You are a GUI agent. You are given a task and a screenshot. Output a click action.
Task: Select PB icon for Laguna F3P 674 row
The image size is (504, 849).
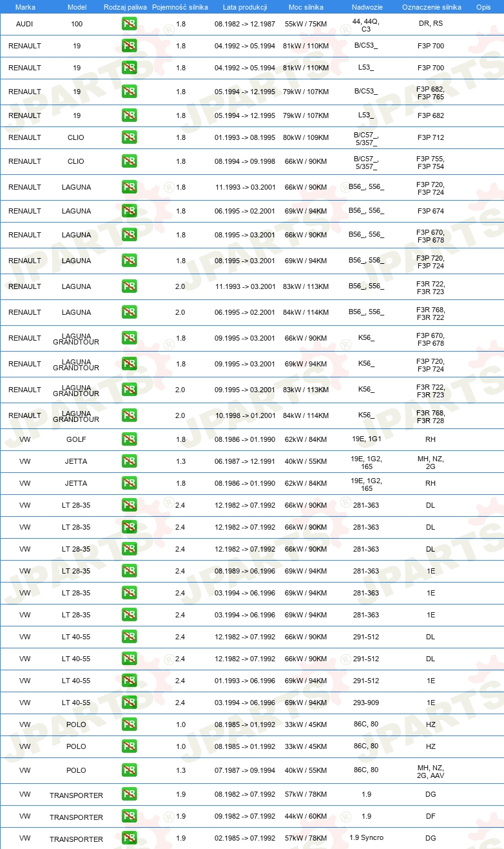pyautogui.click(x=129, y=211)
